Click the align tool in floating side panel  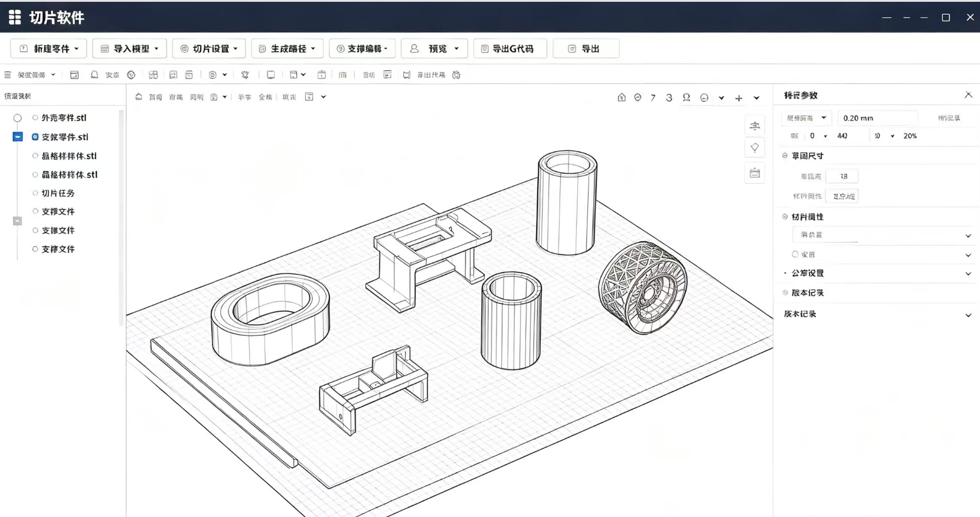754,126
